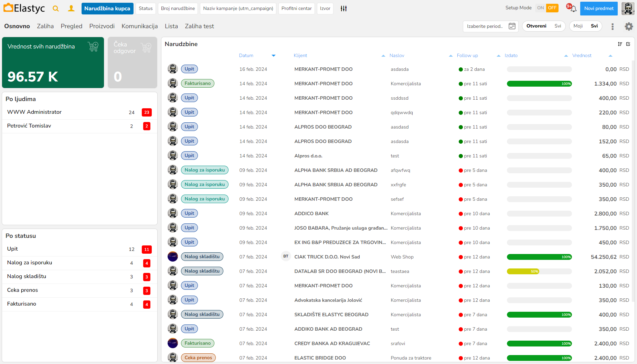
Task: Click ADDICO BANK client name
Action: click(311, 213)
